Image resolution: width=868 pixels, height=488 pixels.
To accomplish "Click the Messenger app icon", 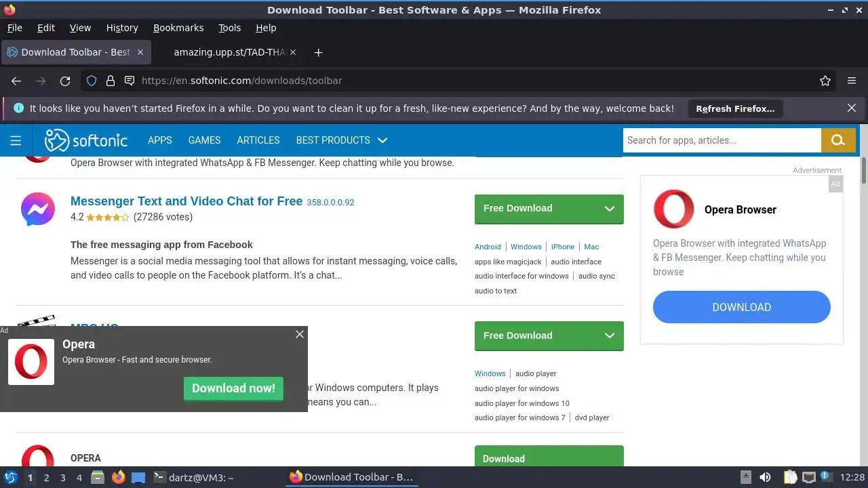I will 38,209.
